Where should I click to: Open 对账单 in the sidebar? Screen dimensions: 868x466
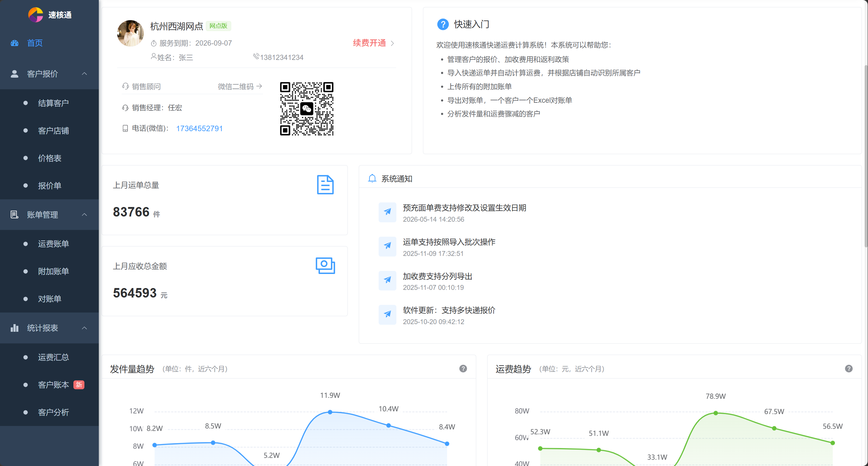point(49,299)
